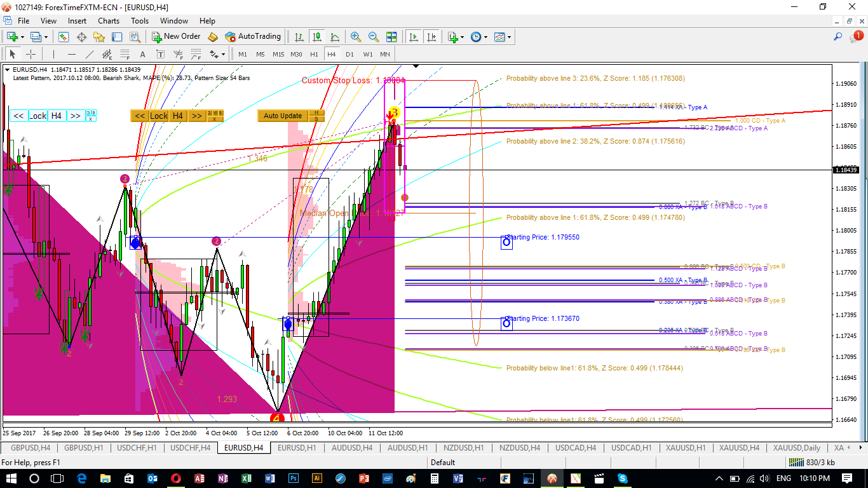Click the New Order button
Screen dimensions: 868x488
point(176,37)
